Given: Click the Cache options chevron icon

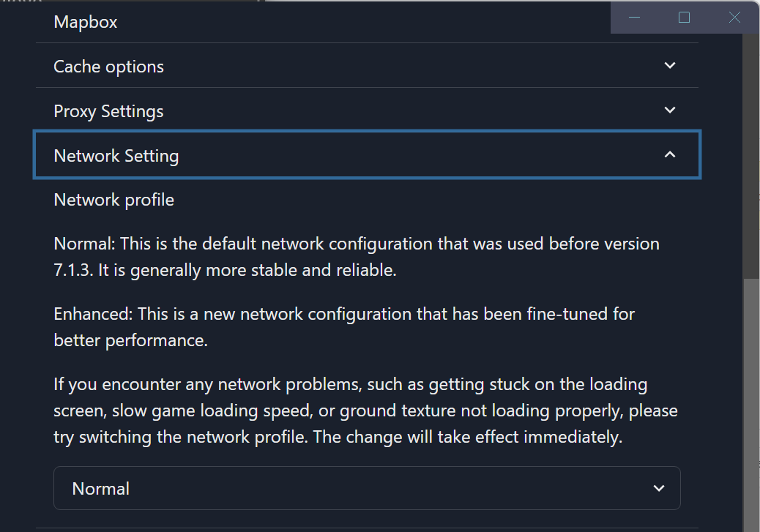Looking at the screenshot, I should click(669, 65).
